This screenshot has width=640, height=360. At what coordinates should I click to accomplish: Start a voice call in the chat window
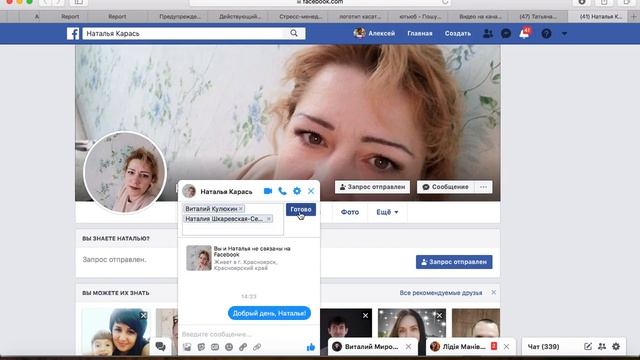[282, 191]
